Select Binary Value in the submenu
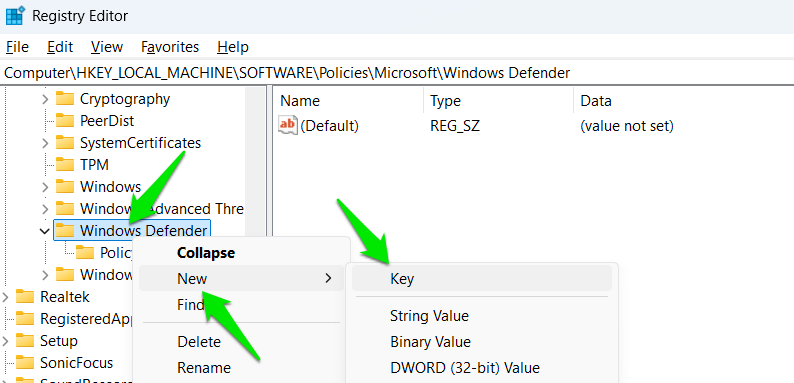Image resolution: width=794 pixels, height=383 pixels. [482, 342]
